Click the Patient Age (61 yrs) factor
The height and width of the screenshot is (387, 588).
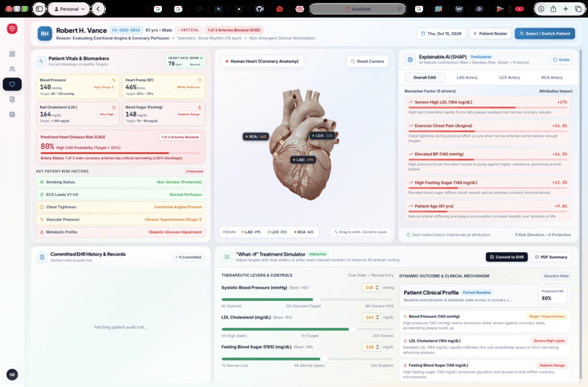[x=487, y=211]
